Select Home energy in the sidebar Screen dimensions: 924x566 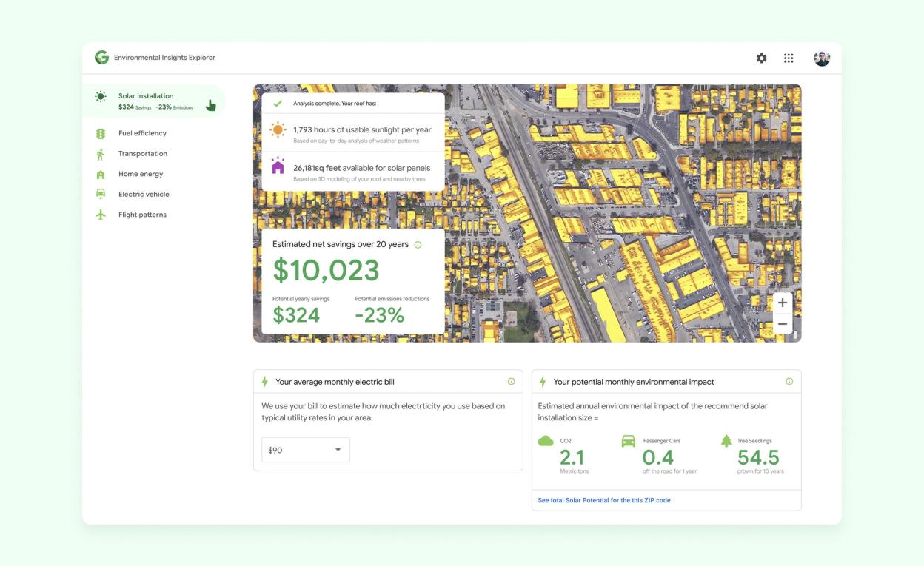pos(141,174)
